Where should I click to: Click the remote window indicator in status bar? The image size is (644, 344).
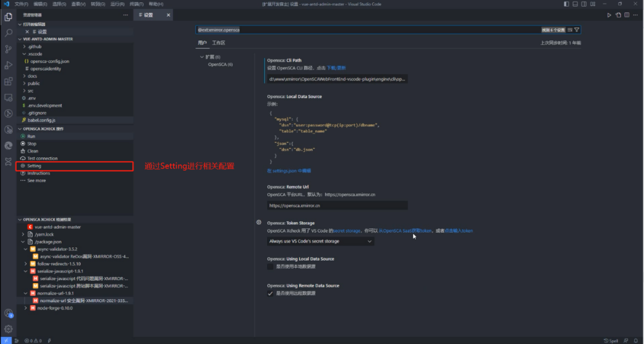point(6,340)
